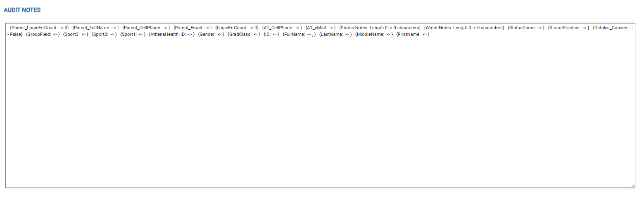Click the '{StatusPractice: -> }' entry
This screenshot has width=644, height=197.
tap(568, 27)
